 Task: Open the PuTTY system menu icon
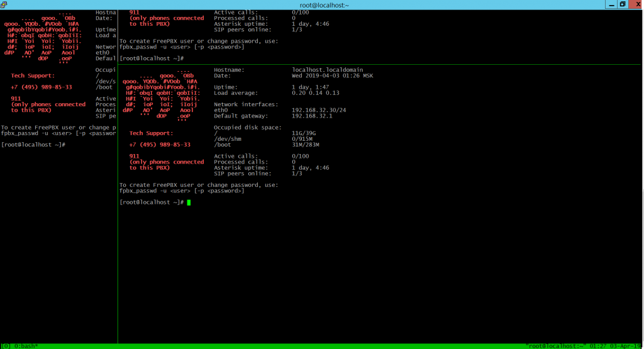[5, 4]
